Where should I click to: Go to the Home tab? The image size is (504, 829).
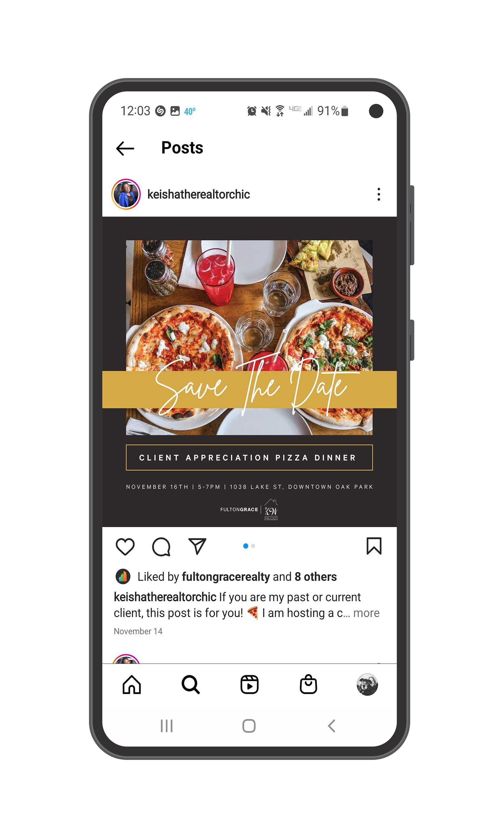(132, 685)
